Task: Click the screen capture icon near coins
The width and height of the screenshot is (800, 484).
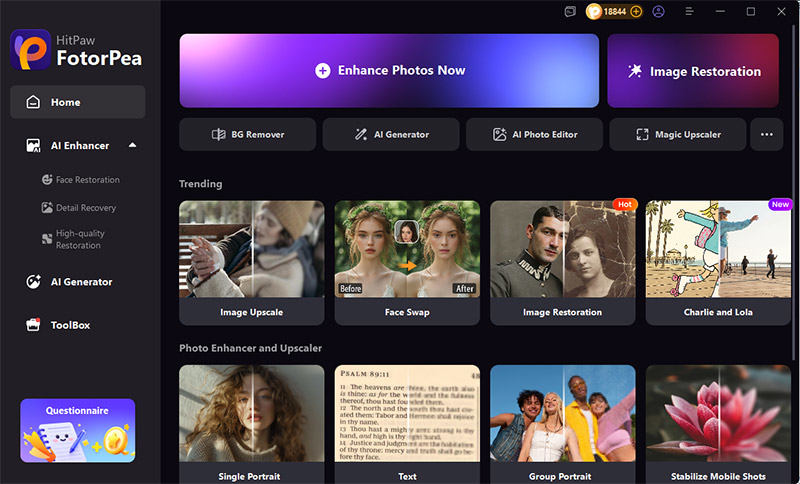Action: click(570, 11)
